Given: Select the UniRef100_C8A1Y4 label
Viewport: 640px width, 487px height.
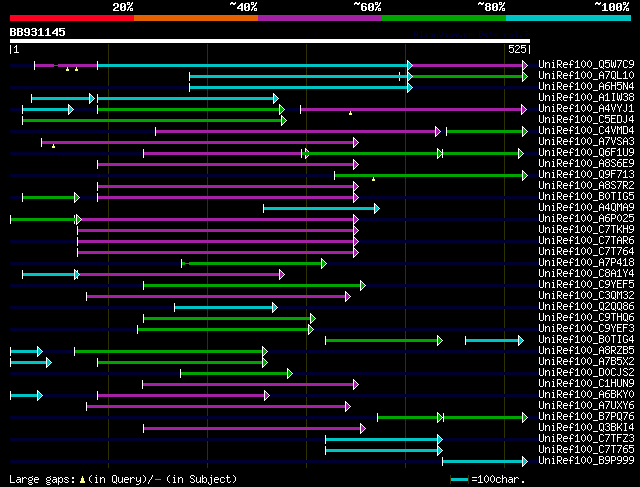Looking at the screenshot, I should pos(586,274).
